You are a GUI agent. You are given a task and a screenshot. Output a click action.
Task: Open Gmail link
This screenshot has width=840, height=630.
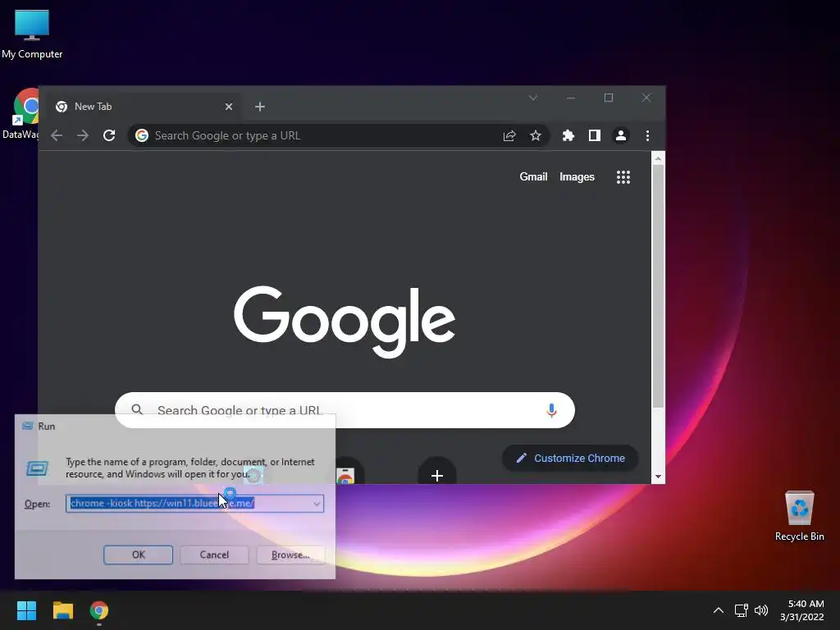pos(533,177)
